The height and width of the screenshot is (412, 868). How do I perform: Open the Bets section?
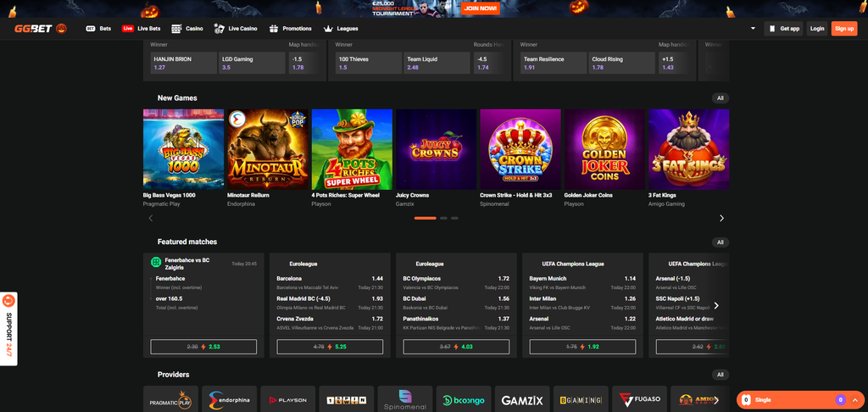[98, 28]
